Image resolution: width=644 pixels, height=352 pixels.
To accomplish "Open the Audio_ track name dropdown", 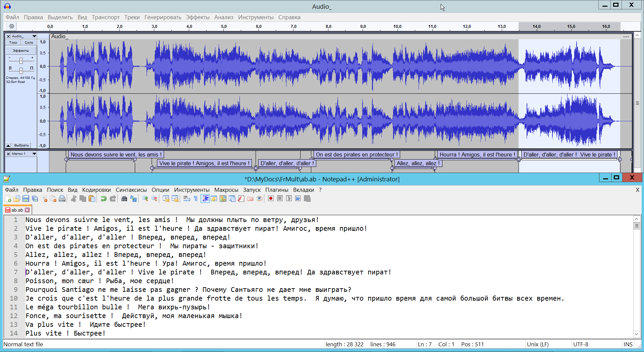I will [x=34, y=36].
